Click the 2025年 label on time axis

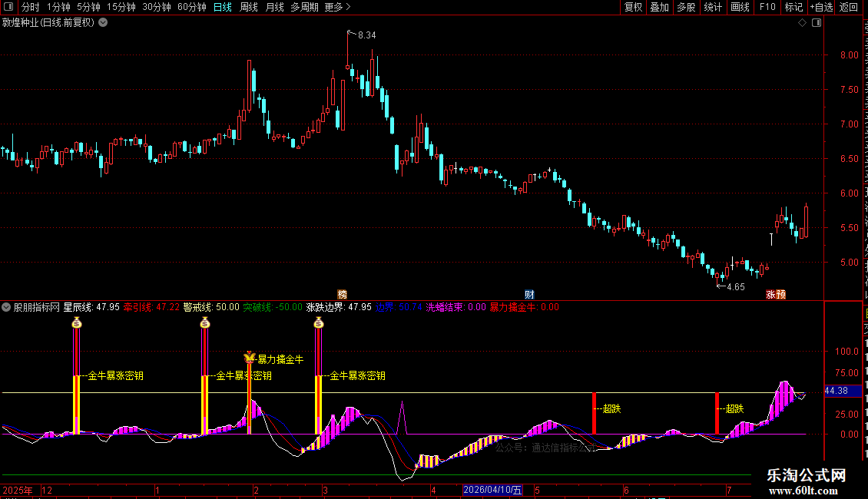[x=18, y=490]
